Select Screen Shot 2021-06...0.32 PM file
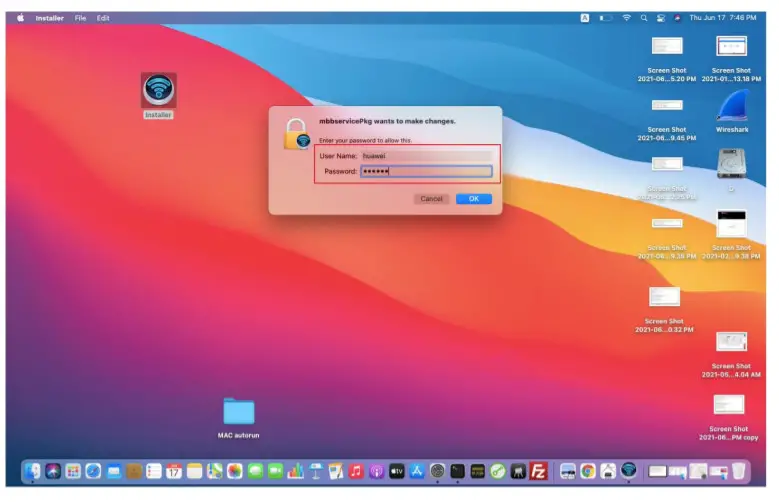Image resolution: width=779 pixels, height=502 pixels. click(664, 297)
